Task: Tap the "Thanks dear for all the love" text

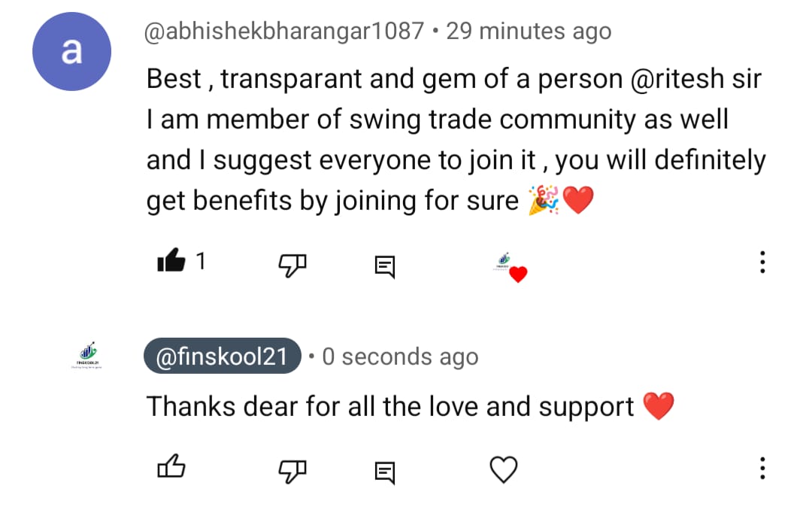Action: click(391, 407)
